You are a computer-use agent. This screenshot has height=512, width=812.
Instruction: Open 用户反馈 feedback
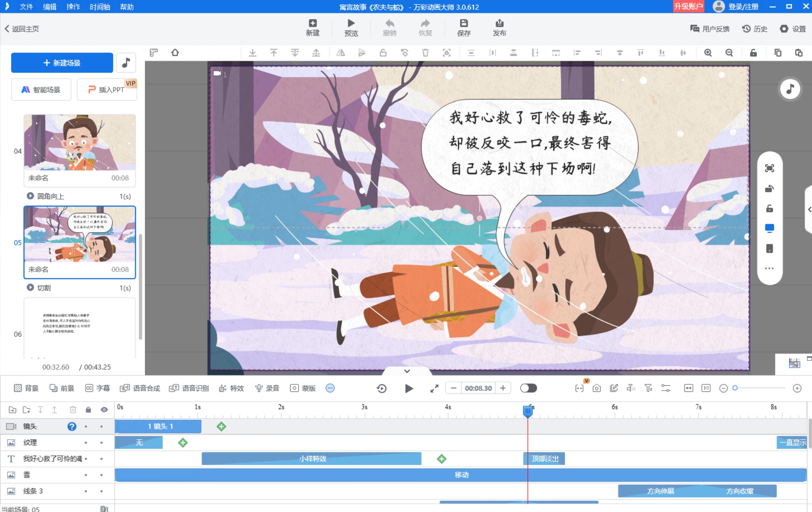point(710,29)
